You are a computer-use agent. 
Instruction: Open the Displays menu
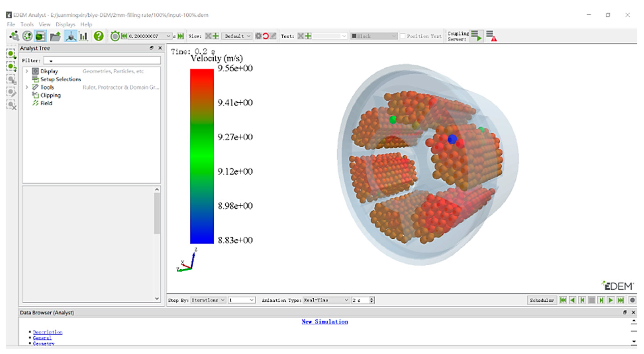click(65, 24)
